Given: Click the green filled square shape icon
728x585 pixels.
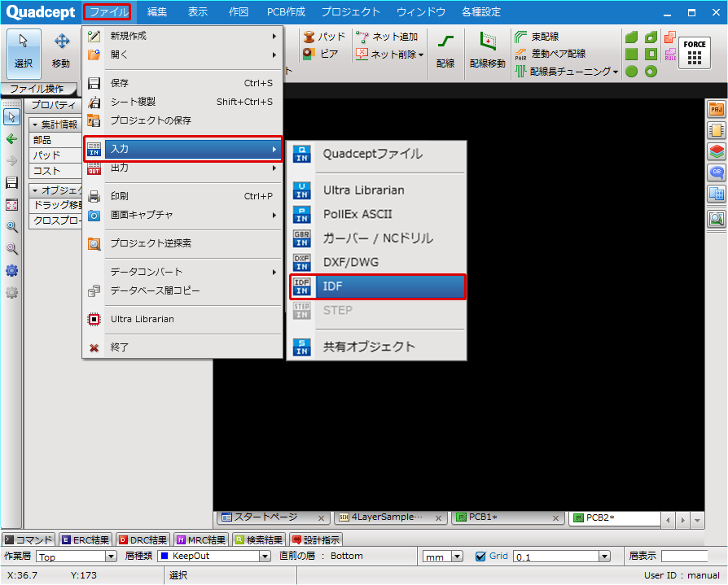Looking at the screenshot, I should pos(631,54).
